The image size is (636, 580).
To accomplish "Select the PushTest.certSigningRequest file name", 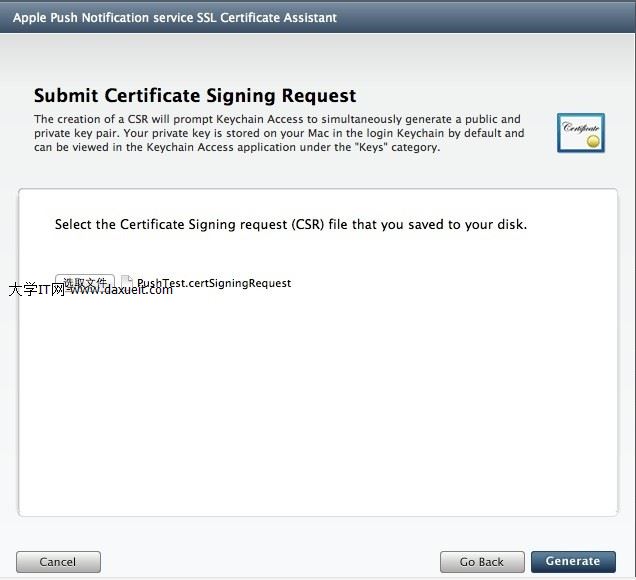I will tap(214, 283).
